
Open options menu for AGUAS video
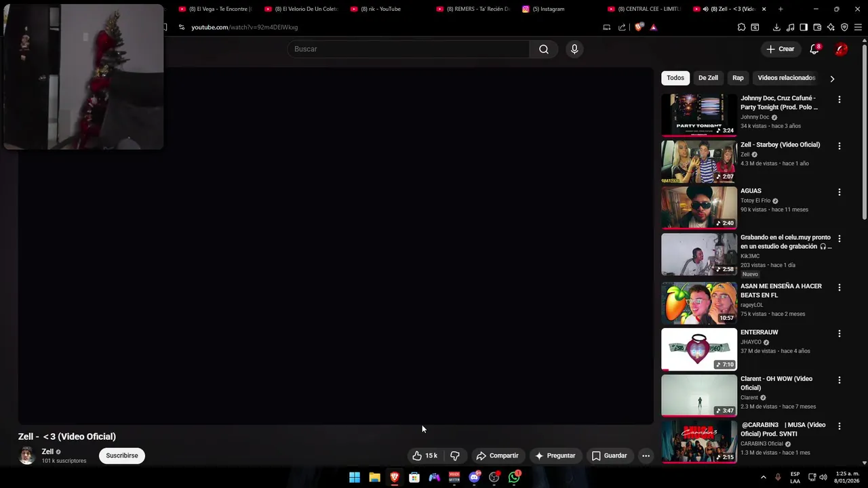839,192
